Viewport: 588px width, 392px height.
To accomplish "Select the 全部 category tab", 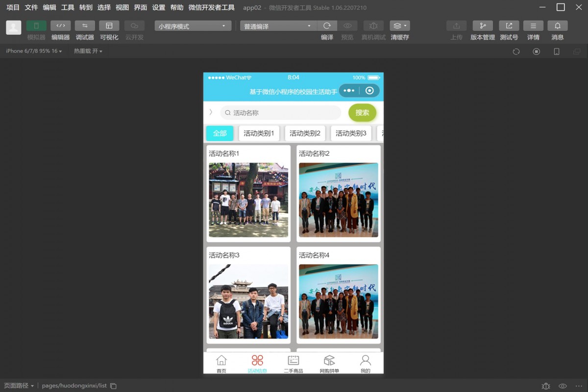I will click(x=220, y=133).
